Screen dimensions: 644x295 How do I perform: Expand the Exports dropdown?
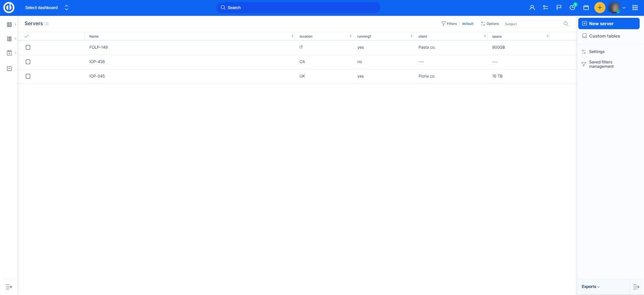click(591, 287)
